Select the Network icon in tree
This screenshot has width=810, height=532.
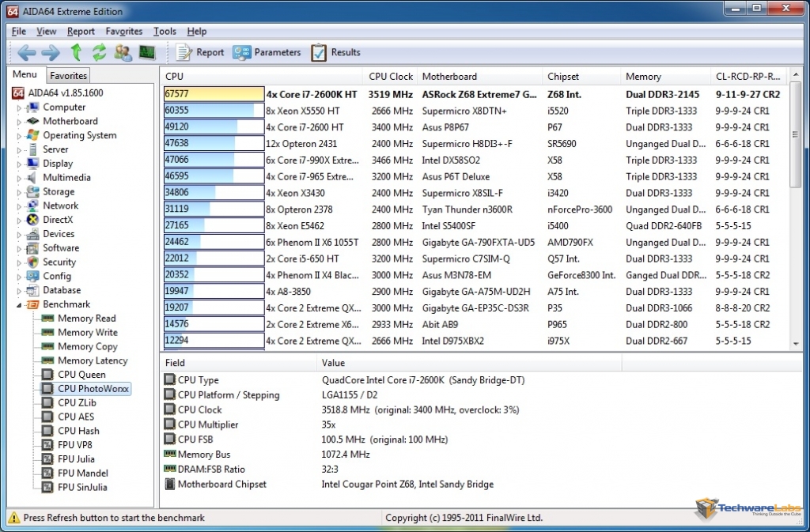(33, 206)
